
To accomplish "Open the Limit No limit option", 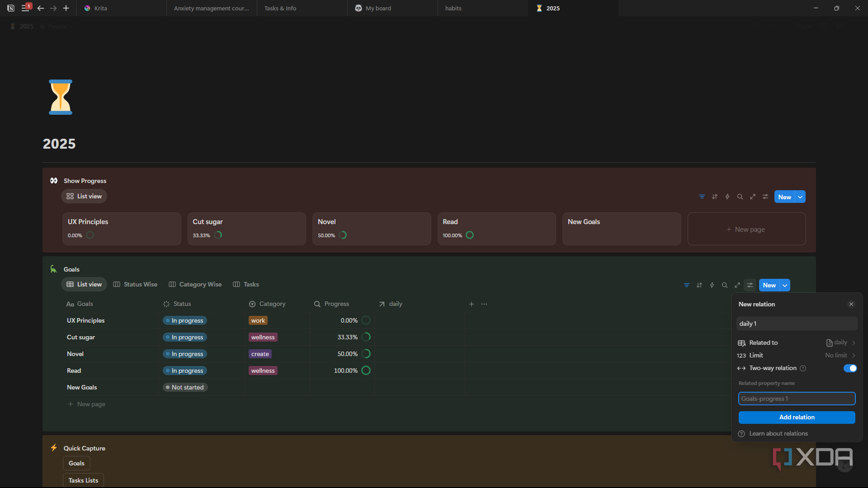I will (797, 355).
